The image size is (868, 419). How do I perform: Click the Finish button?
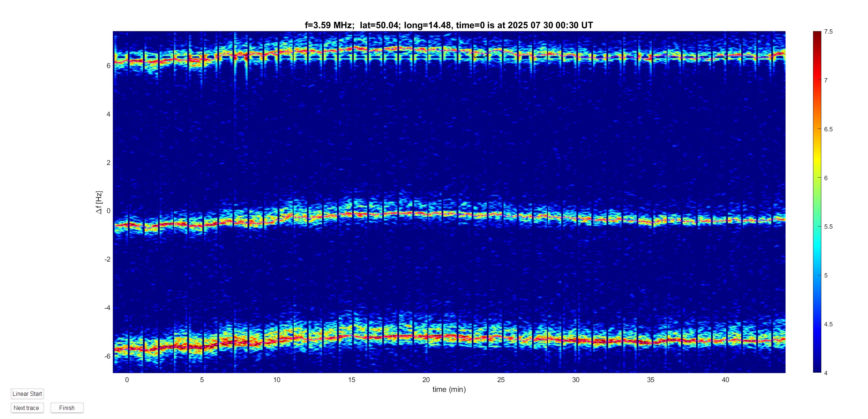click(67, 408)
